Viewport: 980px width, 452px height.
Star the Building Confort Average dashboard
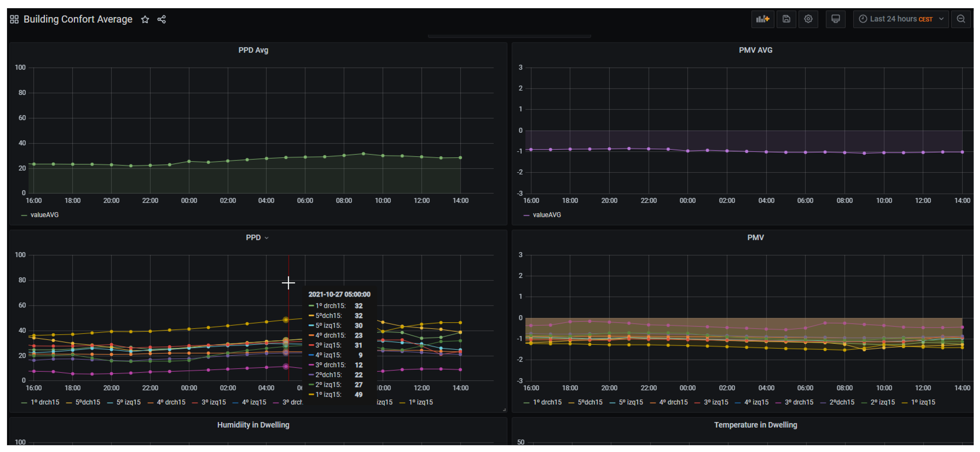(x=145, y=19)
